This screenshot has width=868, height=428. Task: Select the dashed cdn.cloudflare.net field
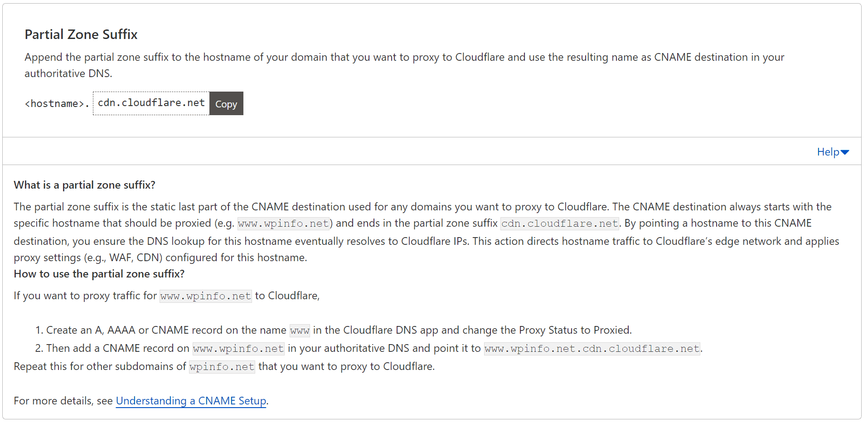tap(150, 103)
